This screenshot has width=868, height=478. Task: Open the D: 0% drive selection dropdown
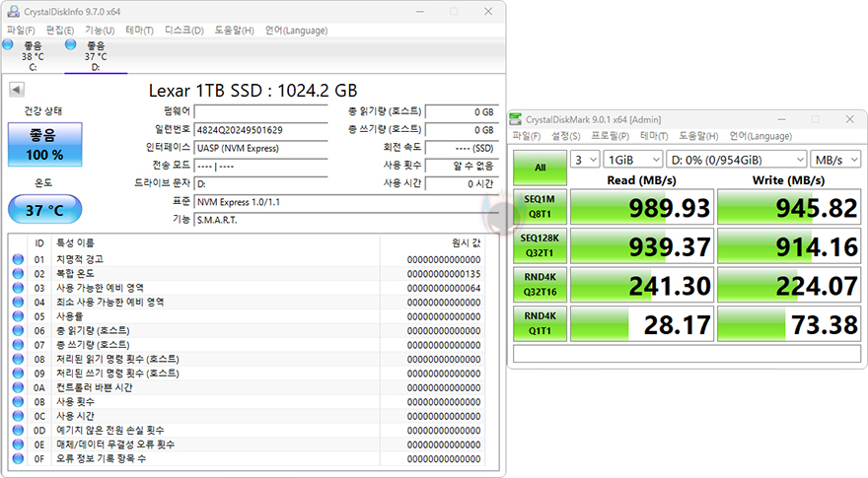[736, 160]
